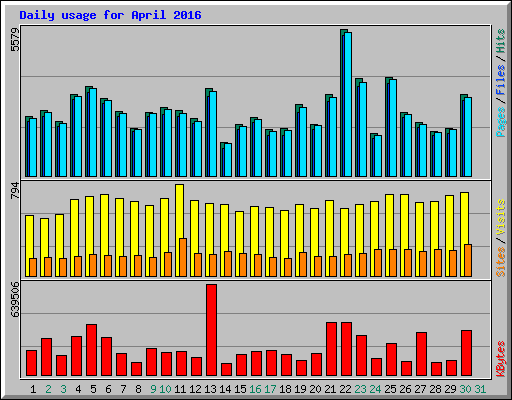
Task: Click day label 29 on the x-axis
Action: [x=450, y=389]
